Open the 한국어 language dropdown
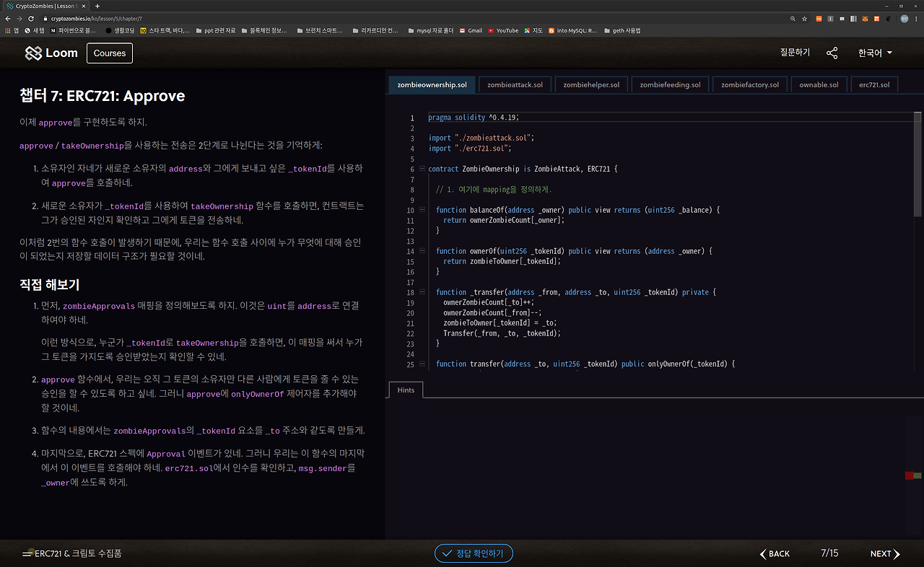Screen dimensions: 924x567 tap(875, 53)
